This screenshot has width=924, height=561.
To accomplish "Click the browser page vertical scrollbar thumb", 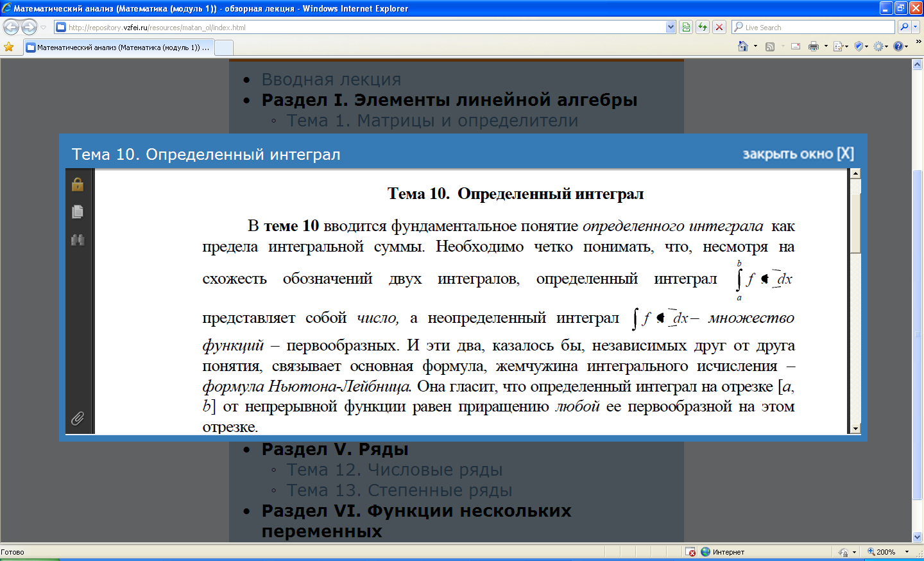I will coord(918,335).
